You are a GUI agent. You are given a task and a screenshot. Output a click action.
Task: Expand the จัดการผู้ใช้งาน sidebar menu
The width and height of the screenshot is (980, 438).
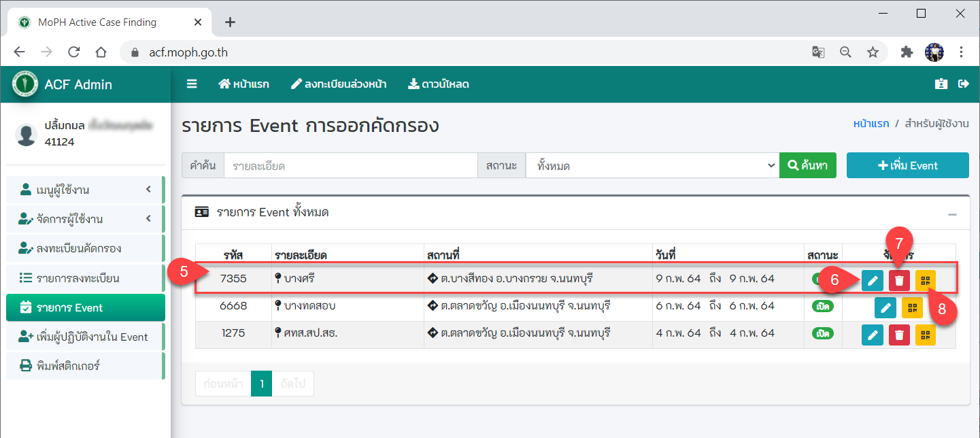[x=85, y=219]
